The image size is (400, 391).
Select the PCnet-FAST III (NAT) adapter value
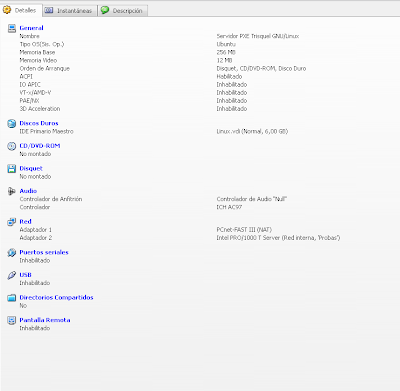(x=244, y=230)
